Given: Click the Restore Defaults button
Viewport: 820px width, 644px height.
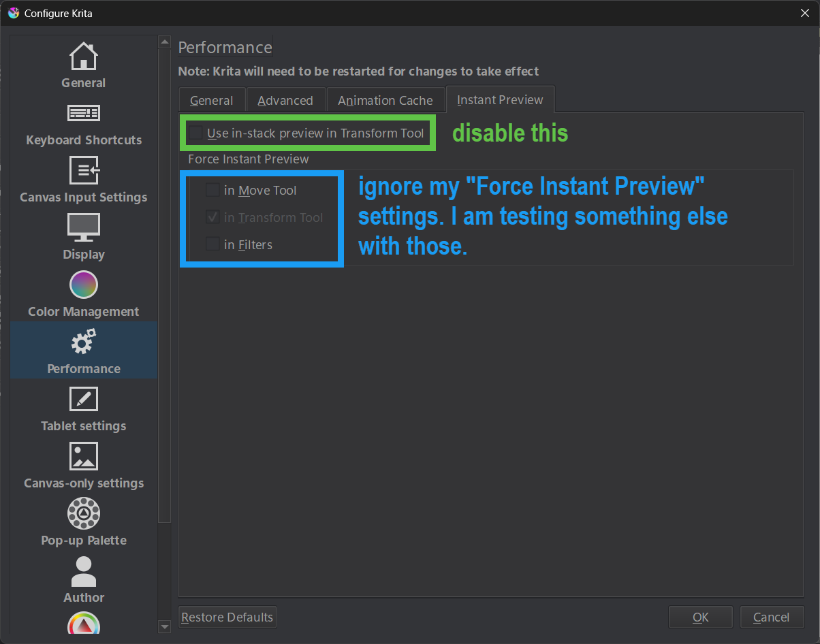Looking at the screenshot, I should click(x=227, y=617).
